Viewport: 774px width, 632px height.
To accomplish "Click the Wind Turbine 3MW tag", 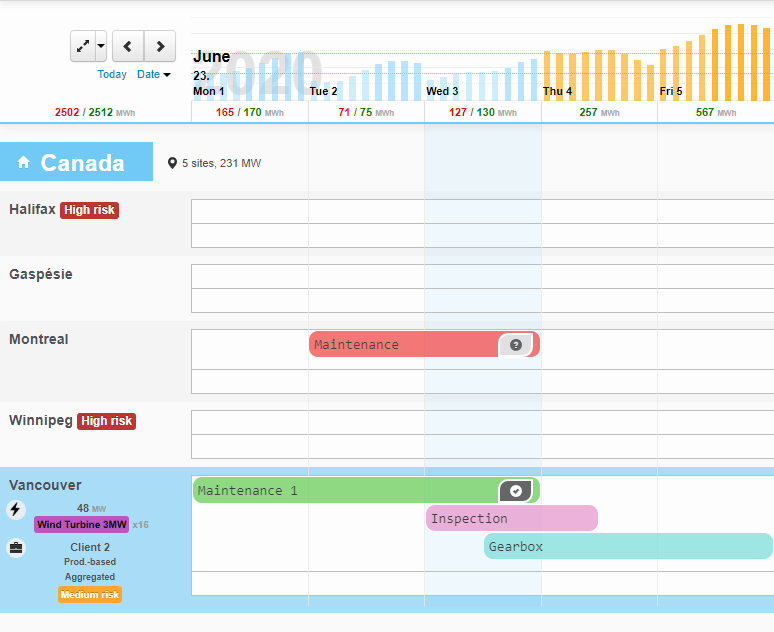I will tap(81, 525).
